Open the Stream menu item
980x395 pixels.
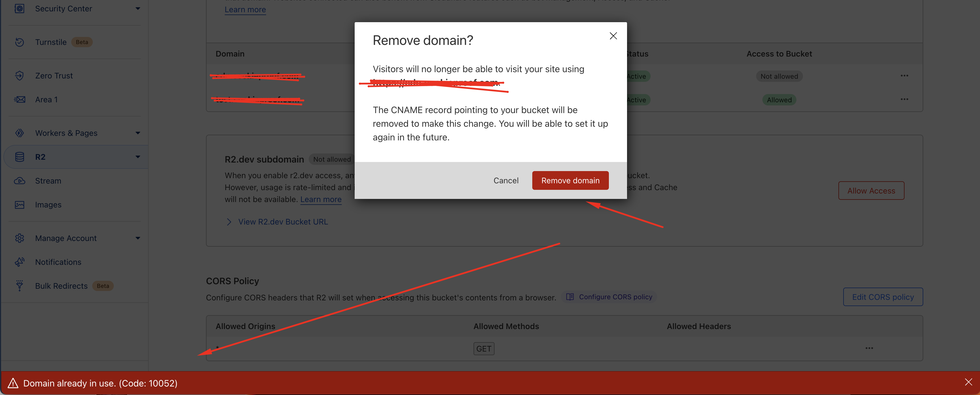(48, 180)
